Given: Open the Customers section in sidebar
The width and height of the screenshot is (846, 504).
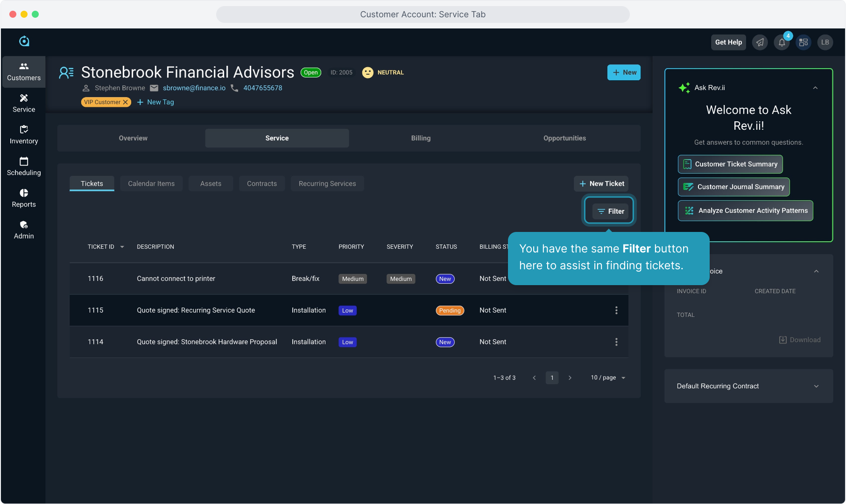Looking at the screenshot, I should coord(24,72).
